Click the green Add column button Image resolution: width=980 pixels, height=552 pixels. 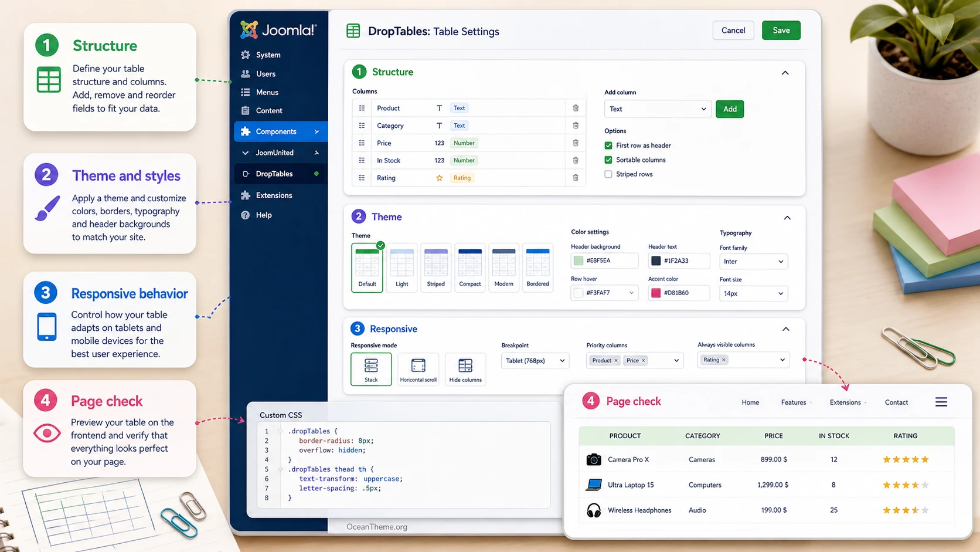point(730,109)
